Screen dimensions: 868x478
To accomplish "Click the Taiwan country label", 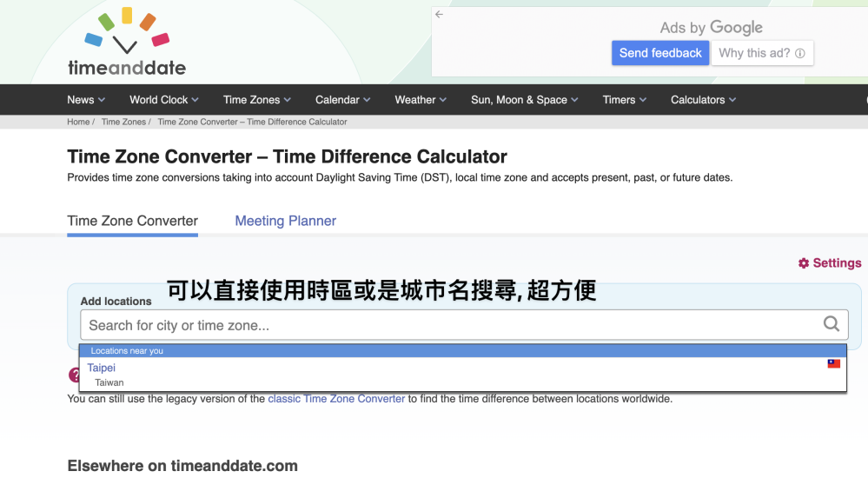I will (109, 382).
